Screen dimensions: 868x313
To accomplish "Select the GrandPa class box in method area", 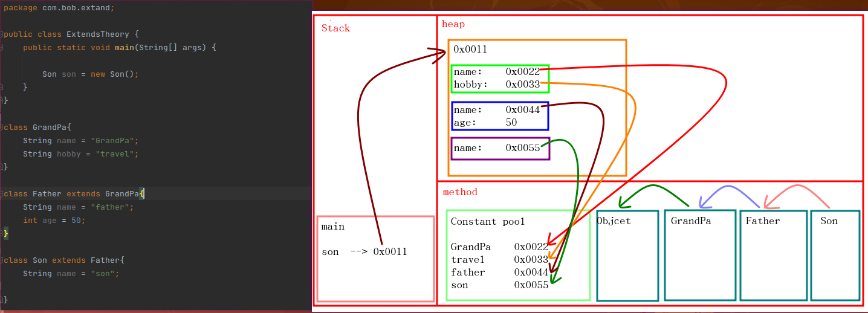I will click(700, 255).
